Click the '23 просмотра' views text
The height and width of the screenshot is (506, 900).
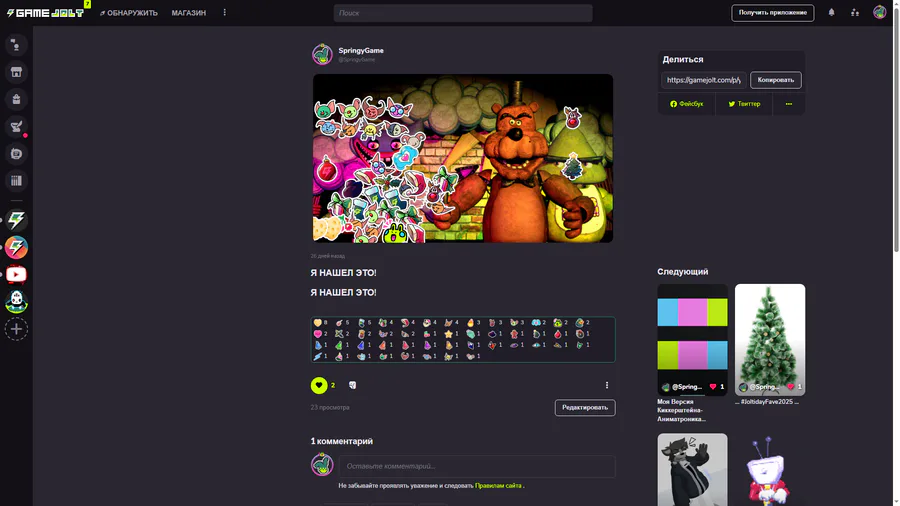pos(330,407)
